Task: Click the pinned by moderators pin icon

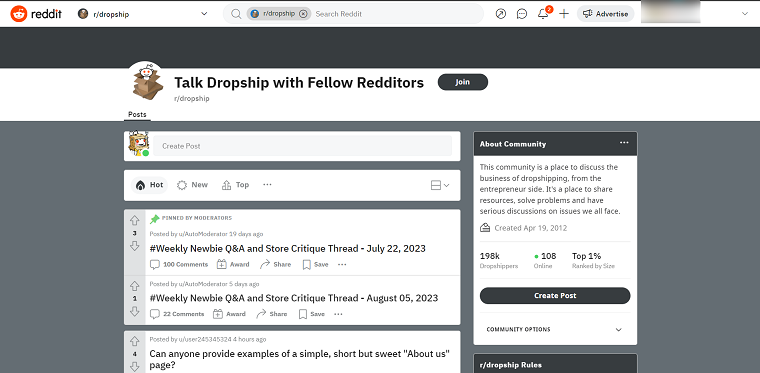Action: coord(155,219)
